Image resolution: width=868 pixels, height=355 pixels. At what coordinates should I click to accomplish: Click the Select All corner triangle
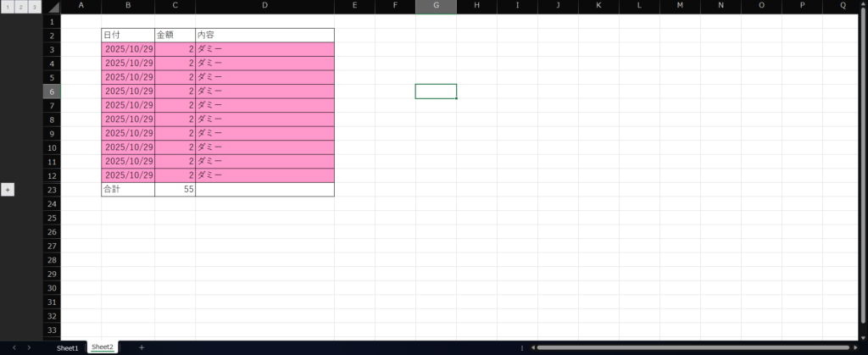(53, 8)
